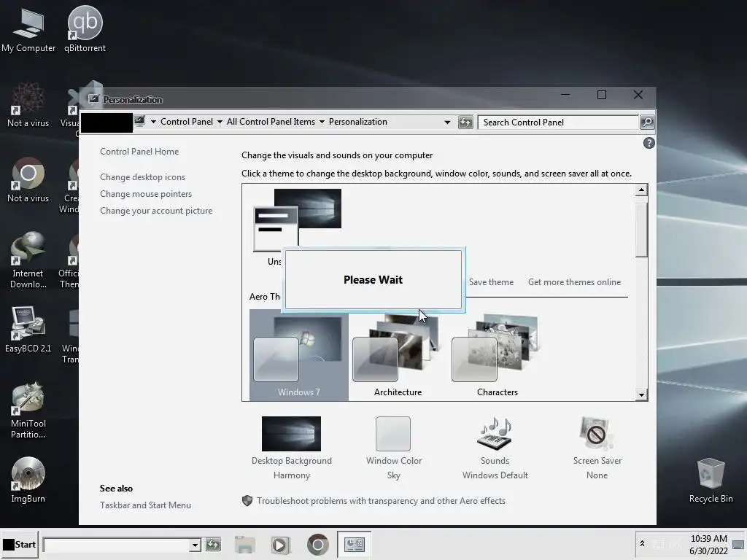The image size is (747, 560).
Task: Click Control Panel in the breadcrumb
Action: (187, 122)
